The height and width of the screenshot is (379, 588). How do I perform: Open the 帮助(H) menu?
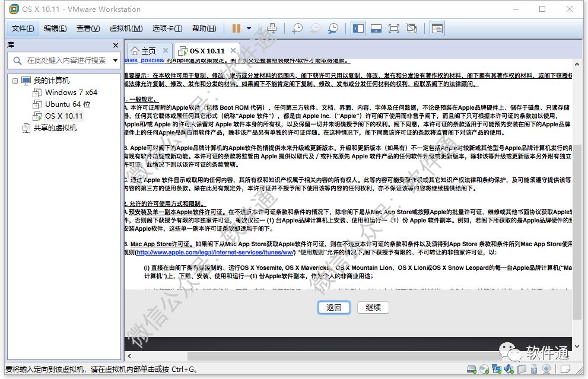point(204,28)
